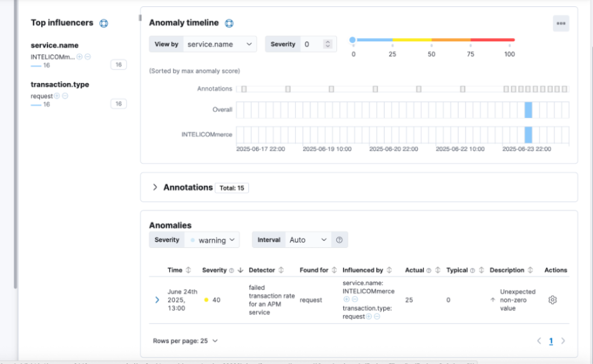Sort anomalies by Detector column
Image resolution: width=593 pixels, height=364 pixels.
tap(281, 270)
